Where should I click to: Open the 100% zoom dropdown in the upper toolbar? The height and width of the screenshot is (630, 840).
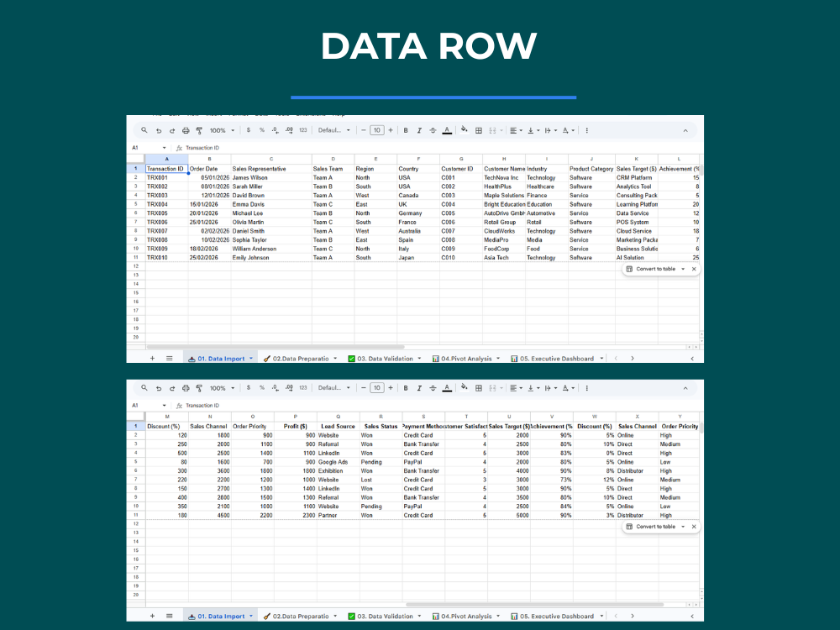222,130
